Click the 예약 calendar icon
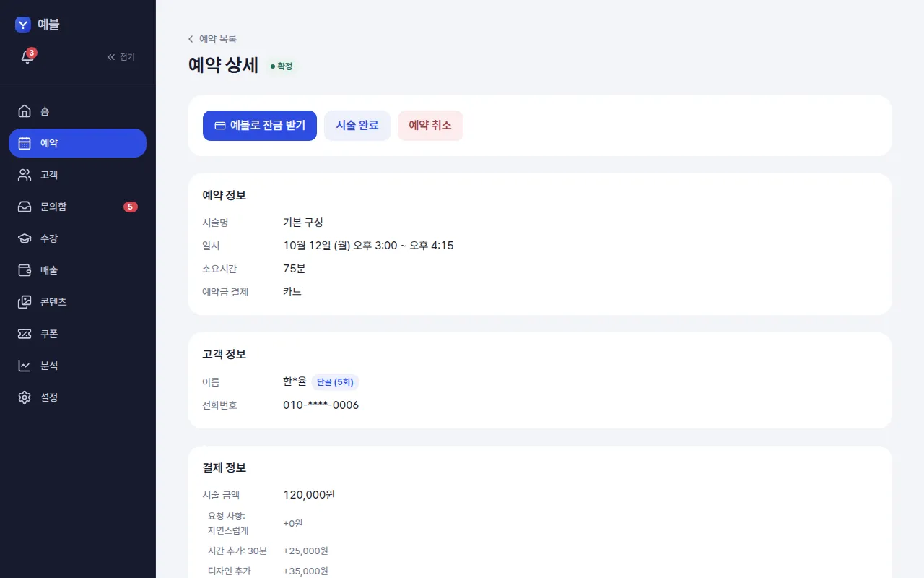Image resolution: width=924 pixels, height=578 pixels. (x=25, y=143)
